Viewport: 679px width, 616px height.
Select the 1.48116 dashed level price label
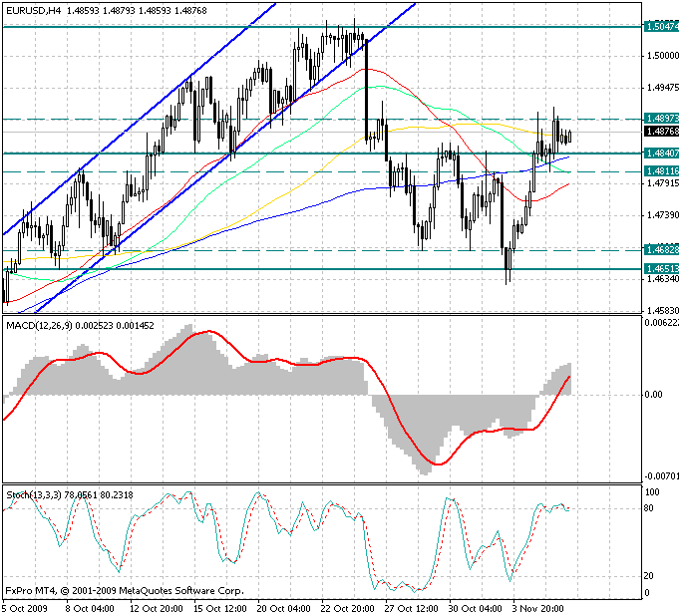[x=661, y=171]
